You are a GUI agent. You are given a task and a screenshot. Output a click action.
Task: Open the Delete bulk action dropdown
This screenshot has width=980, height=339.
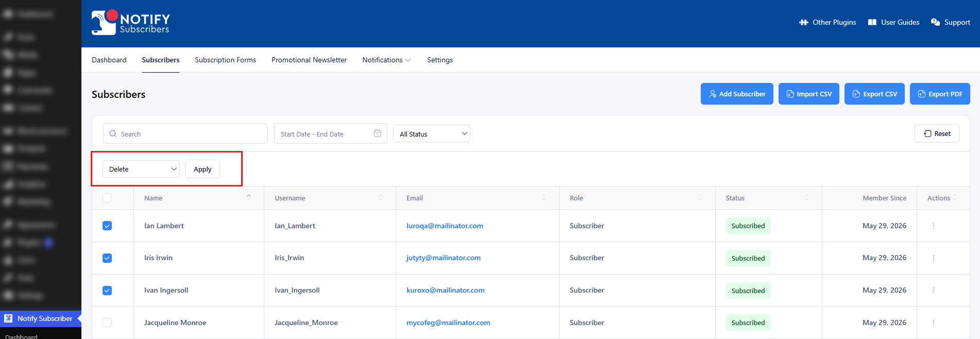click(x=141, y=169)
